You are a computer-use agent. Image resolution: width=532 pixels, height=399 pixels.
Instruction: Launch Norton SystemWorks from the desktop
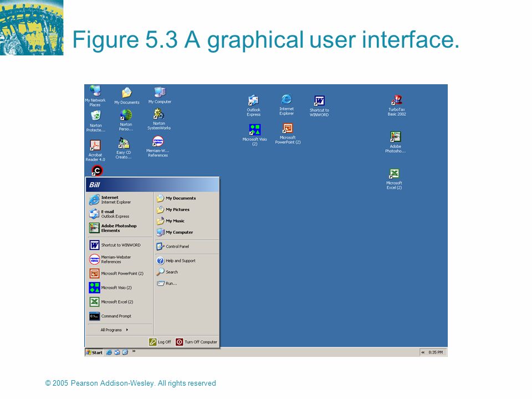pyautogui.click(x=159, y=120)
